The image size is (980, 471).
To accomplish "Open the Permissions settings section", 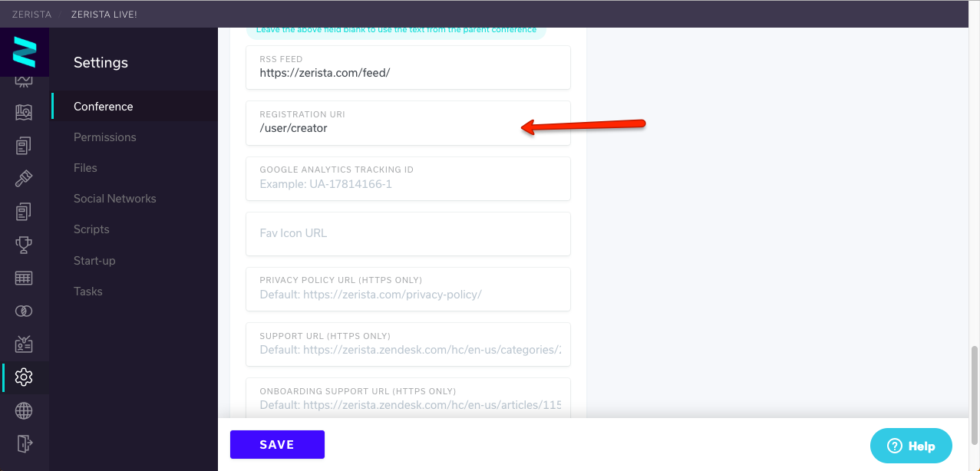I will 105,137.
